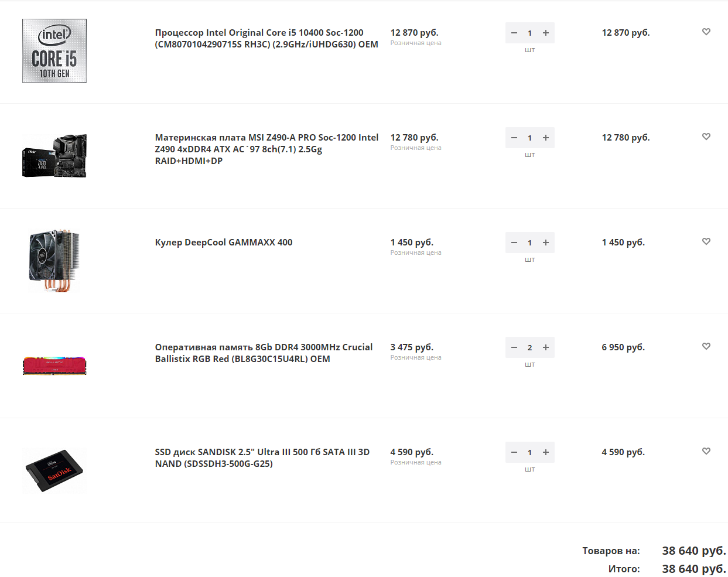728x577 pixels.
Task: Add one more DeepCool GAMMAXX cooler
Action: click(x=546, y=243)
